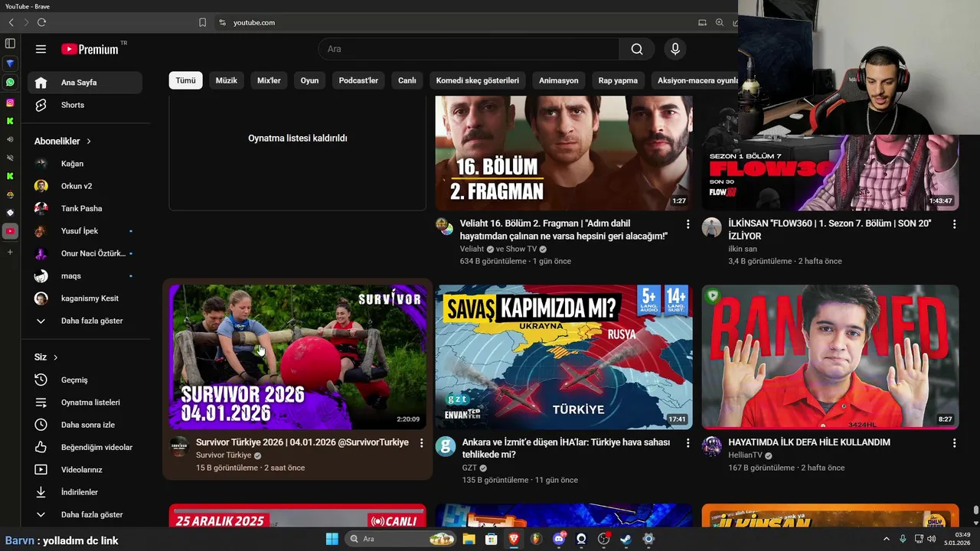
Task: Open more options for the Veliaht fragman video
Action: [x=688, y=224]
